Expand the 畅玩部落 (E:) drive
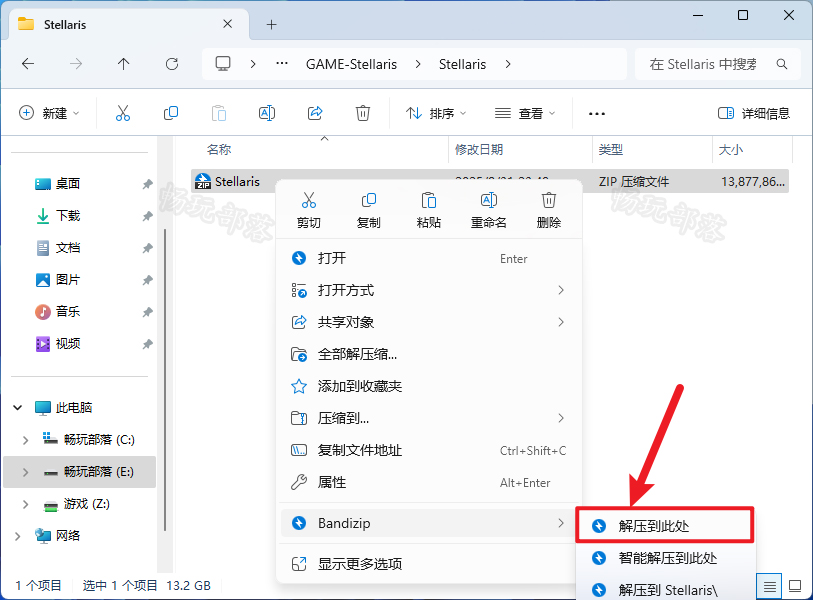The height and width of the screenshot is (600, 813). point(25,472)
